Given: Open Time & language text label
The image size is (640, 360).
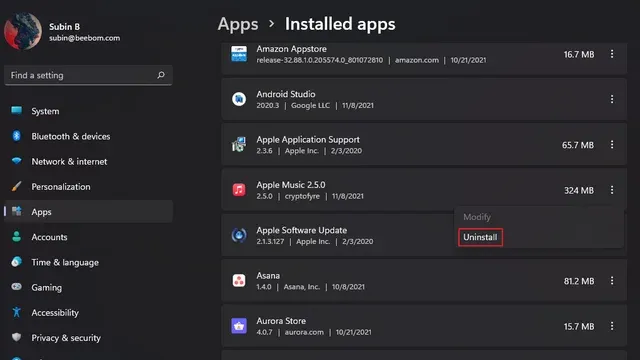Looking at the screenshot, I should 65,262.
